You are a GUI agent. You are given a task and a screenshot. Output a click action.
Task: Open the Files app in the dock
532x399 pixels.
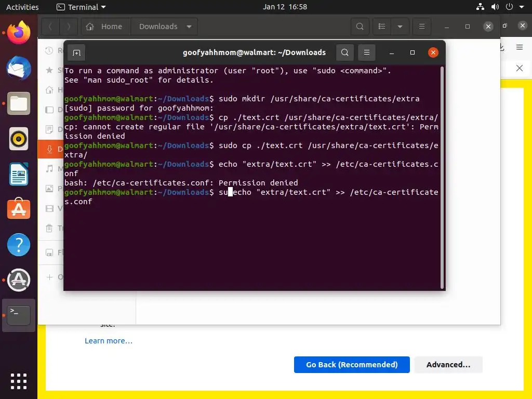click(x=19, y=103)
